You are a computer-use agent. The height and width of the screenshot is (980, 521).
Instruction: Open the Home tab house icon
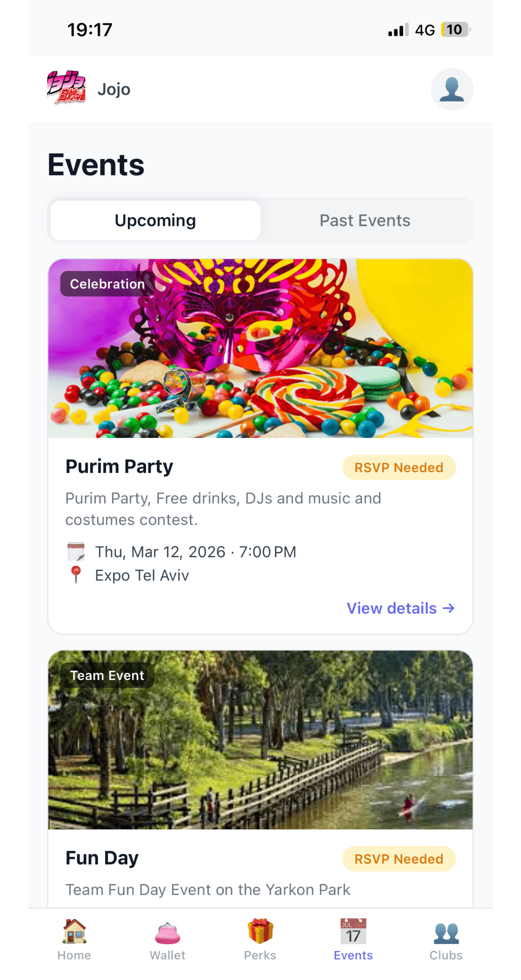74,931
